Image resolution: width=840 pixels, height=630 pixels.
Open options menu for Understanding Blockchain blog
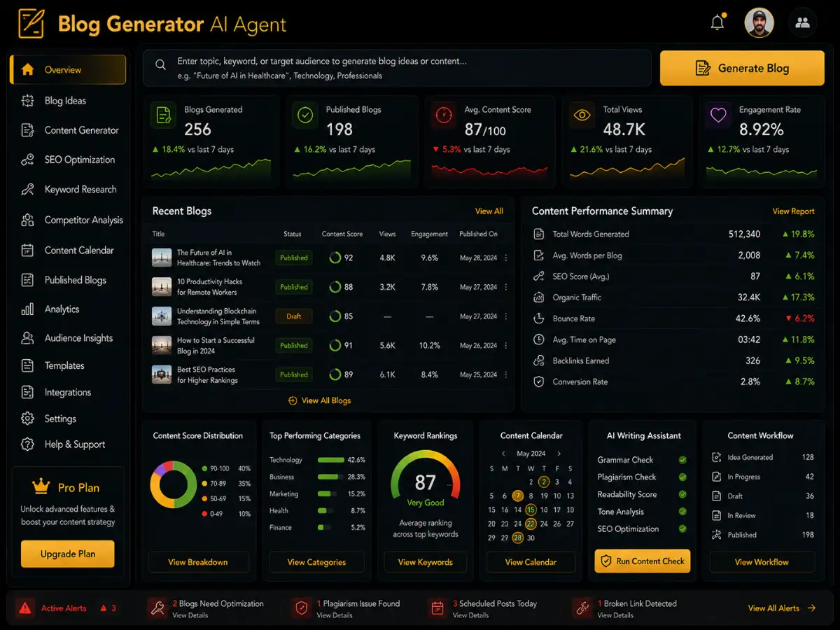tap(506, 316)
